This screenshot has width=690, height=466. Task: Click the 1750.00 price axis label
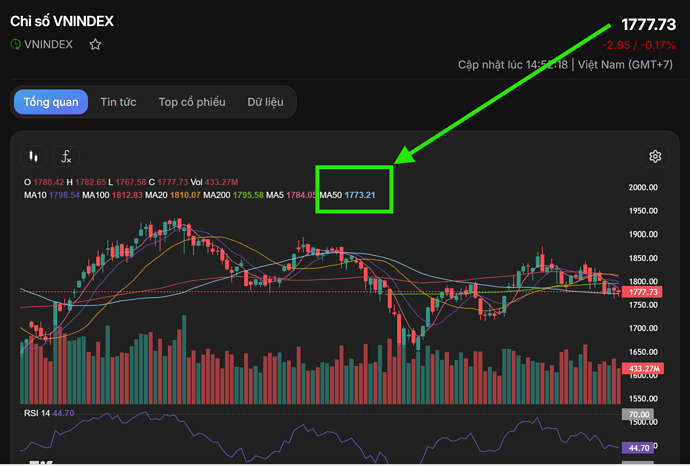[x=643, y=305]
